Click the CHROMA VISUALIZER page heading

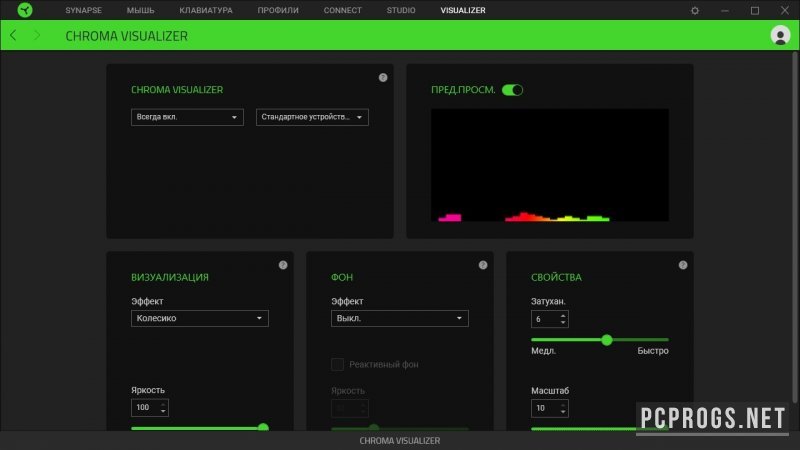127,36
